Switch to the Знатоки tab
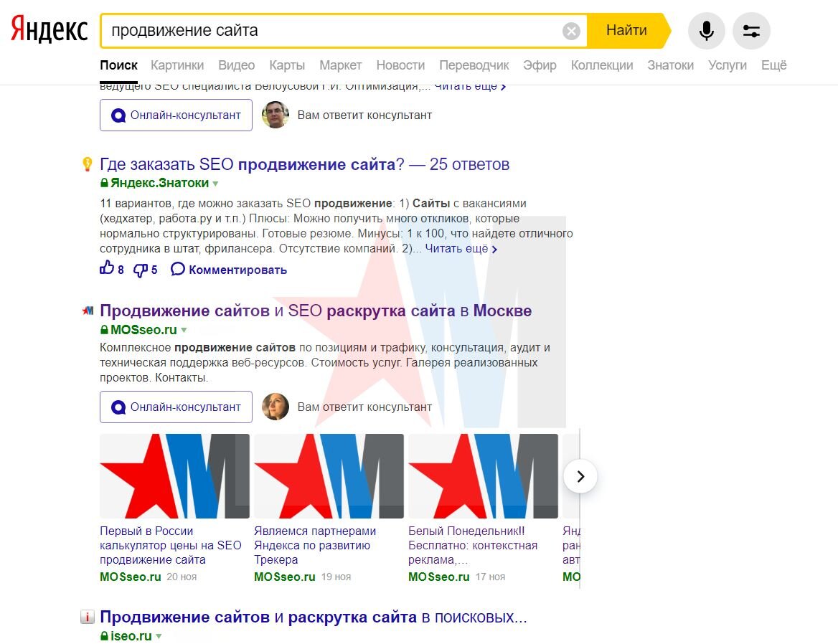Viewport: 838px width, 644px height. point(670,65)
